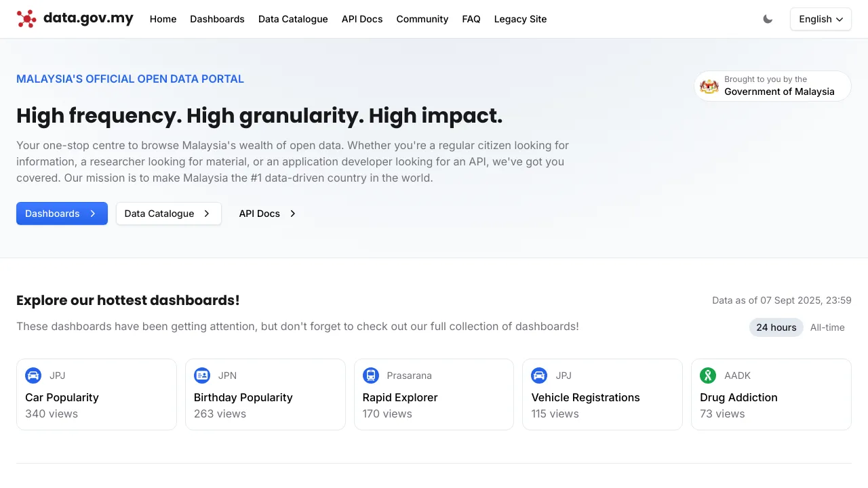The image size is (868, 488).
Task: Open the Drug Addiction dashboard card
Action: click(771, 394)
